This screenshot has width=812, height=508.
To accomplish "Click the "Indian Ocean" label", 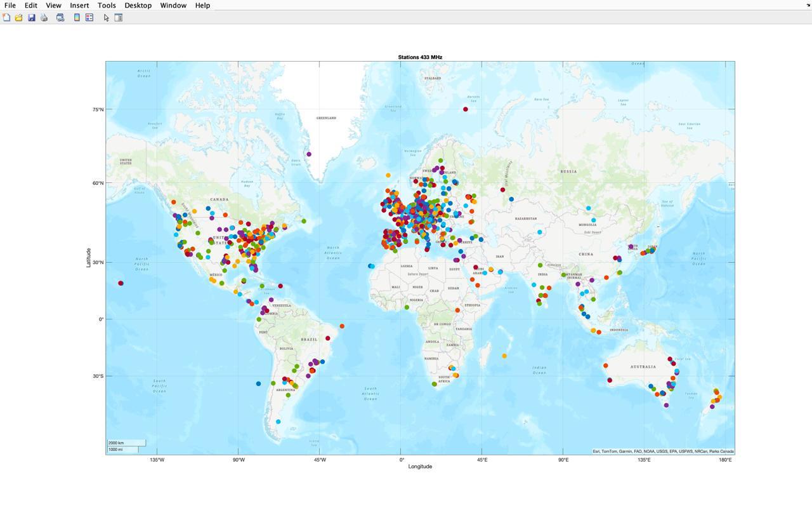I will tap(539, 369).
